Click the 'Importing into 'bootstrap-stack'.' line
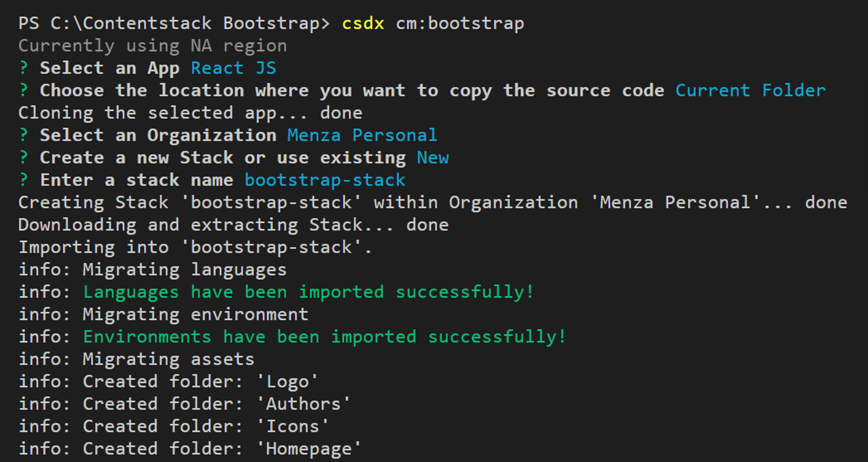This screenshot has width=868, height=462. pos(195,248)
